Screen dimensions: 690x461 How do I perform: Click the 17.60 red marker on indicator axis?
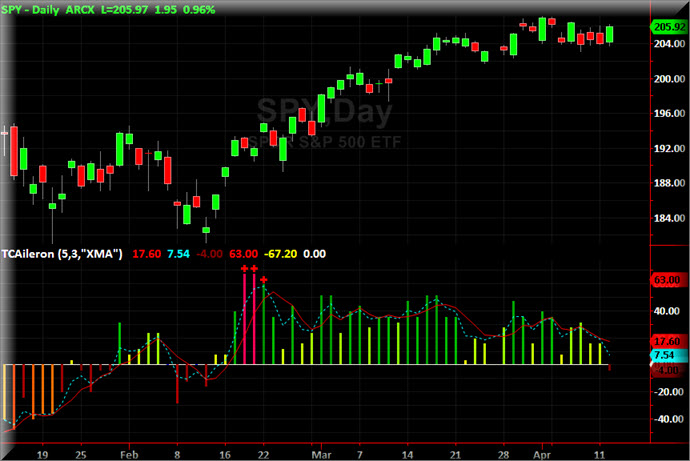click(667, 341)
